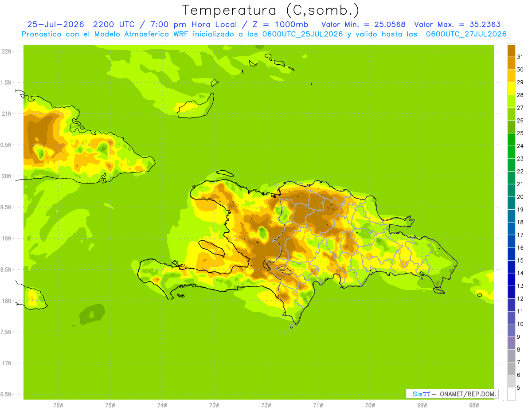
Task: Click the '19N' latitude label
Action: [x=8, y=239]
